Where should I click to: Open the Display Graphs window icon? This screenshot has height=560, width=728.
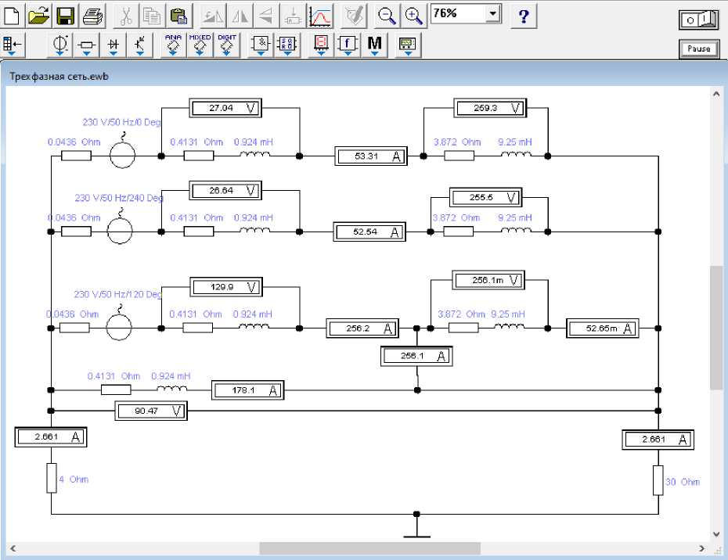point(320,15)
